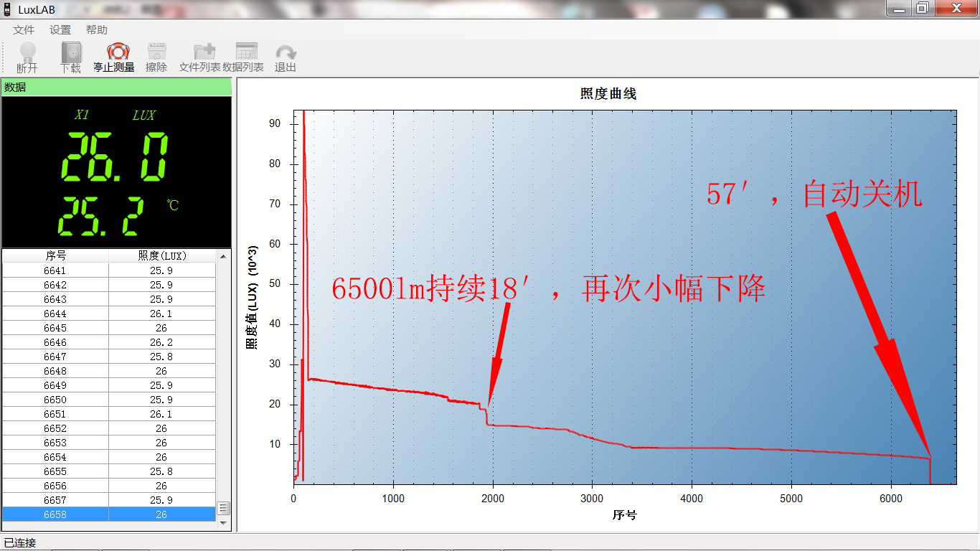Select row 6644 with value 26.1
980x551 pixels.
[x=108, y=314]
